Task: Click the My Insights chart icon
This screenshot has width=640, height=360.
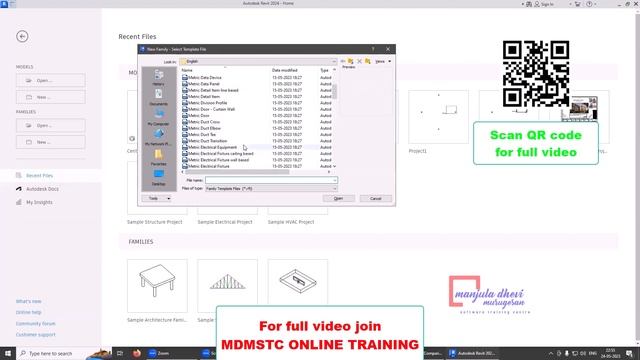Action: click(x=19, y=202)
